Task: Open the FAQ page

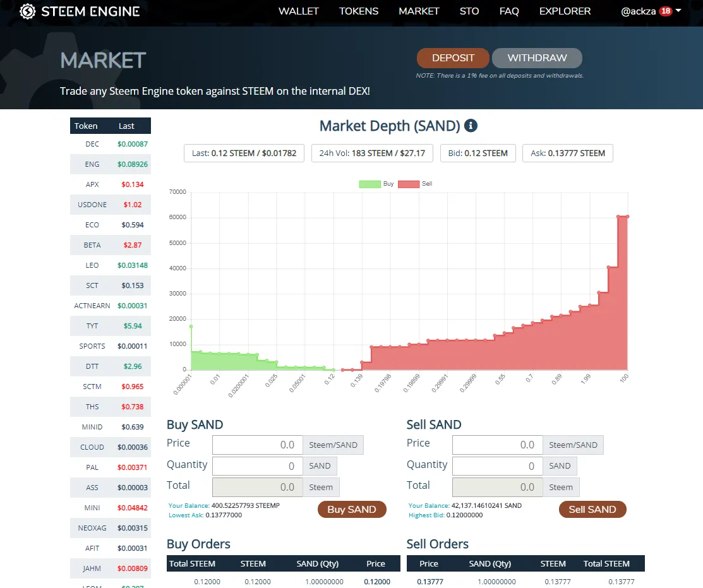Action: 509,11
